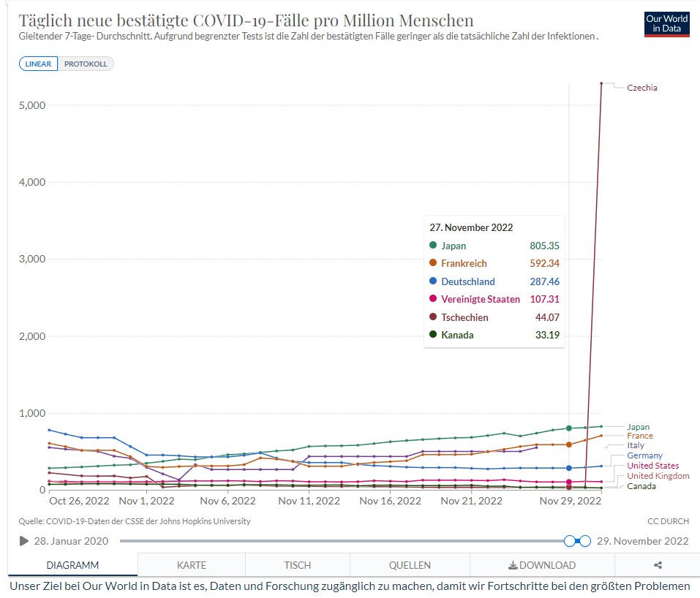The width and height of the screenshot is (700, 598).
Task: Click France's highlighted Nov 27 data point
Action: click(569, 444)
